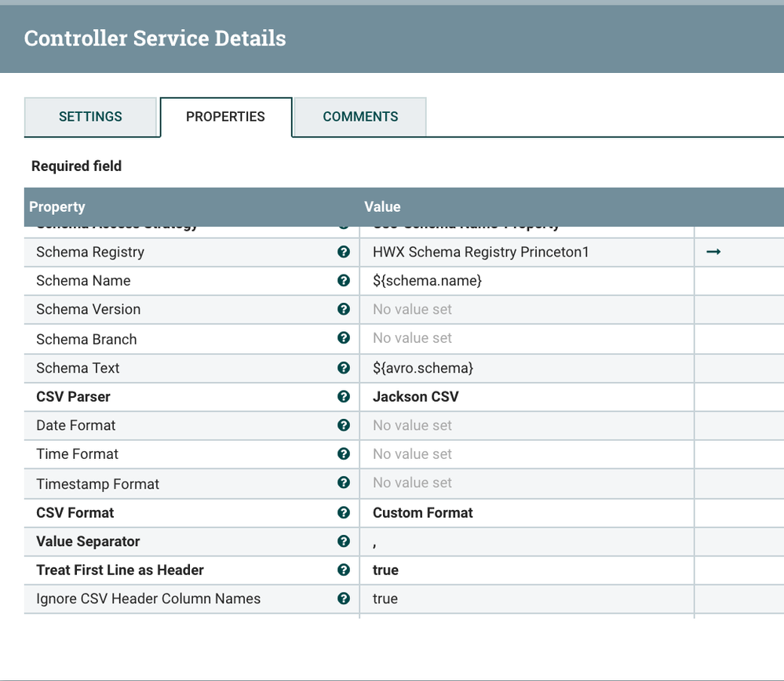Show help for Treat First Line as Header
Screen dimensions: 784x681
point(344,570)
